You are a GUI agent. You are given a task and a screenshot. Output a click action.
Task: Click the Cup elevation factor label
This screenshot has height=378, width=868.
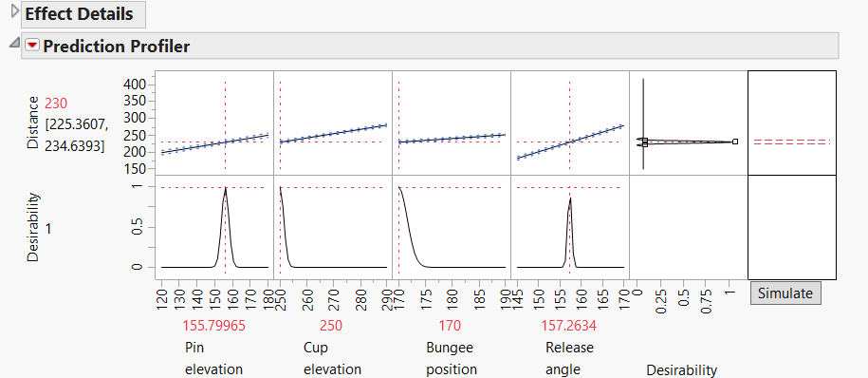pos(332,359)
